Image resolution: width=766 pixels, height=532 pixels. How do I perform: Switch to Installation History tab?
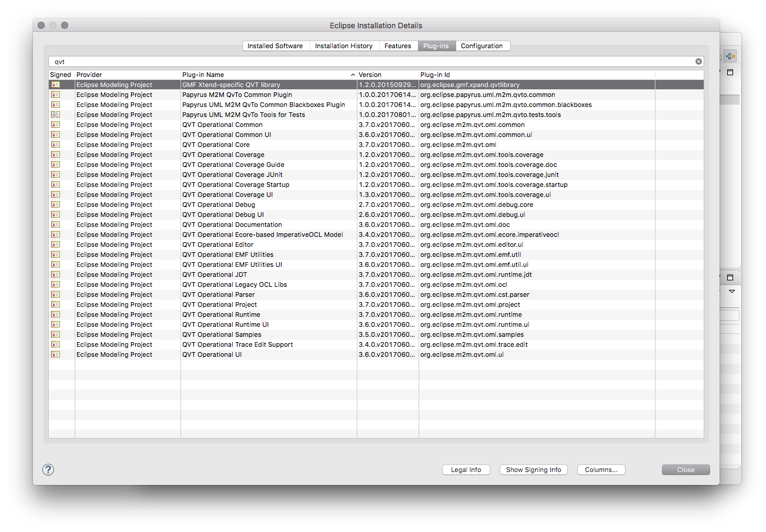[344, 46]
